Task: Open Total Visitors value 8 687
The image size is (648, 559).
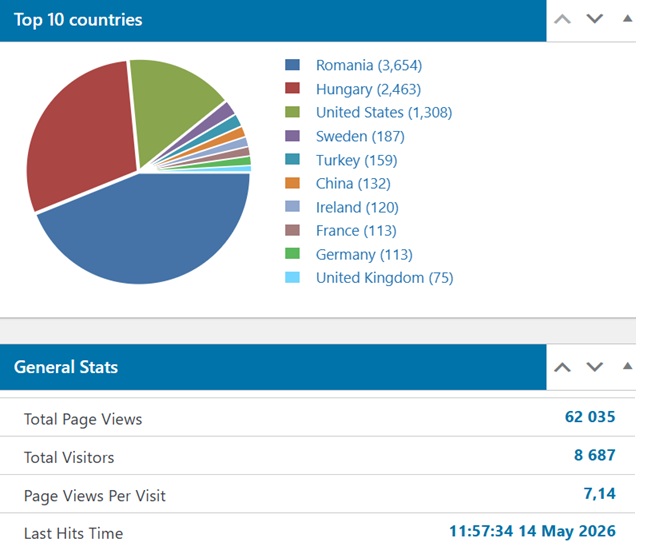Action: (x=595, y=455)
